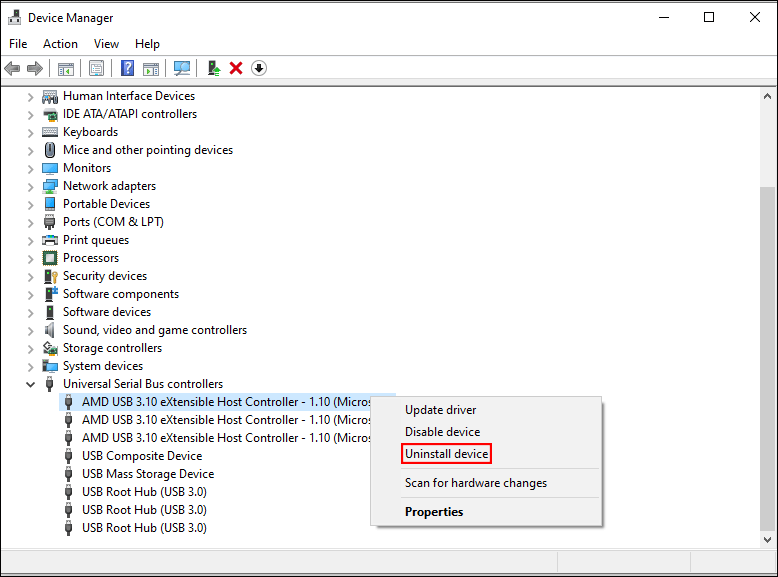Click the Ports (COM & LPT) icon

[50, 222]
